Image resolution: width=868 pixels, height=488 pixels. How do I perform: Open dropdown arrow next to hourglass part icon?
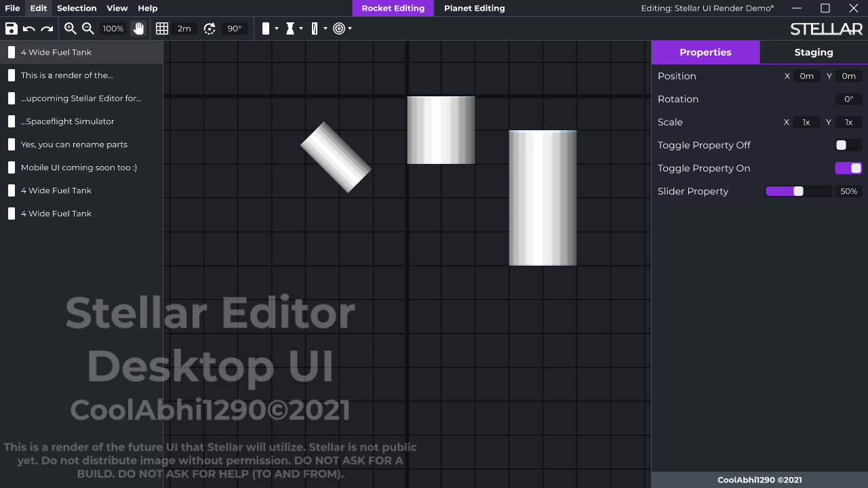301,28
